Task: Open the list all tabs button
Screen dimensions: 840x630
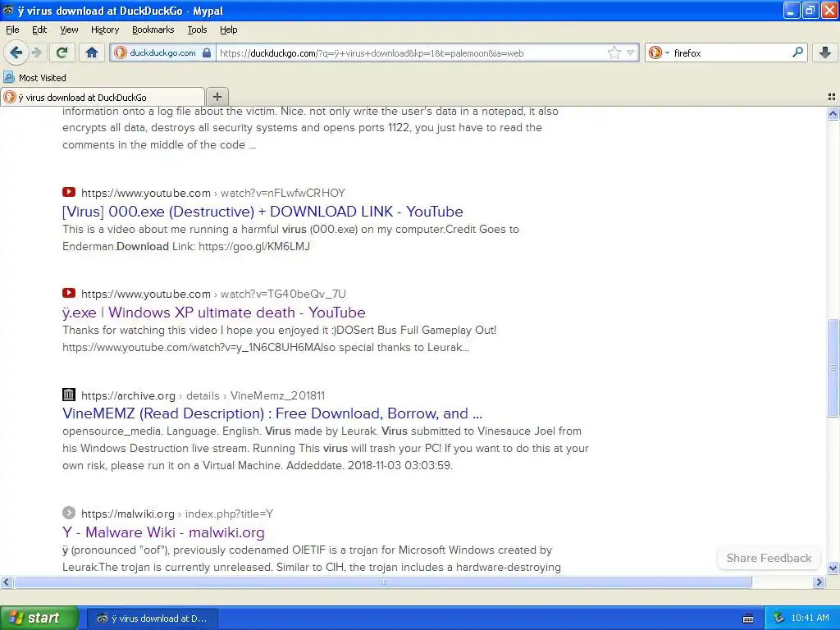Action: 832,97
